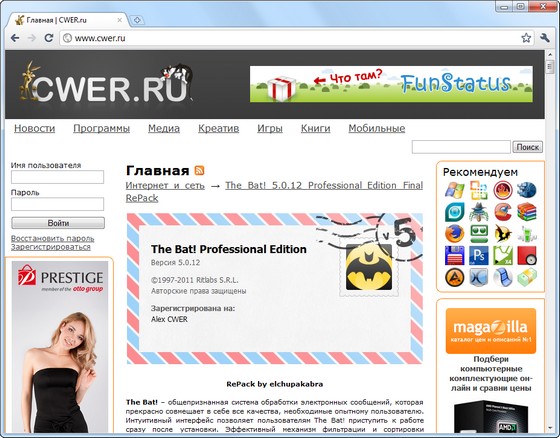Open the Книги menu section
This screenshot has width=560, height=438.
[x=316, y=128]
